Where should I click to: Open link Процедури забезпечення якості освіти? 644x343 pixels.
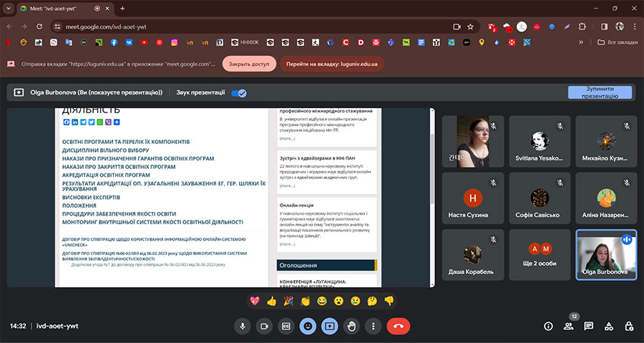click(x=119, y=214)
